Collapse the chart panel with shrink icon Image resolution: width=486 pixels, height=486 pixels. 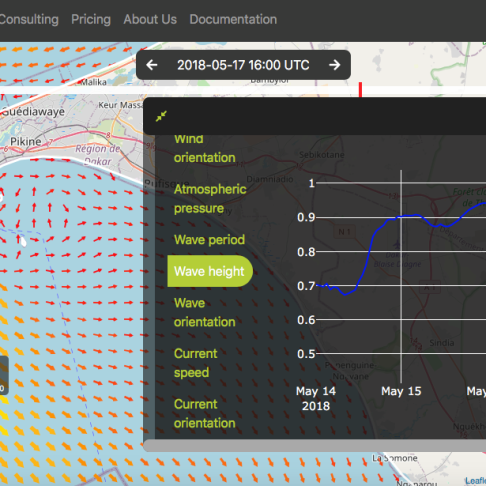pyautogui.click(x=161, y=116)
